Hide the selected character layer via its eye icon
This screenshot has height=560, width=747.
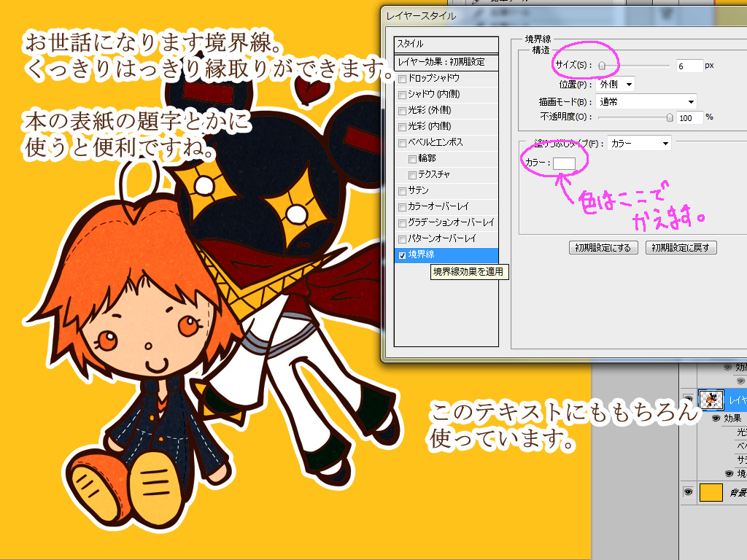(687, 398)
